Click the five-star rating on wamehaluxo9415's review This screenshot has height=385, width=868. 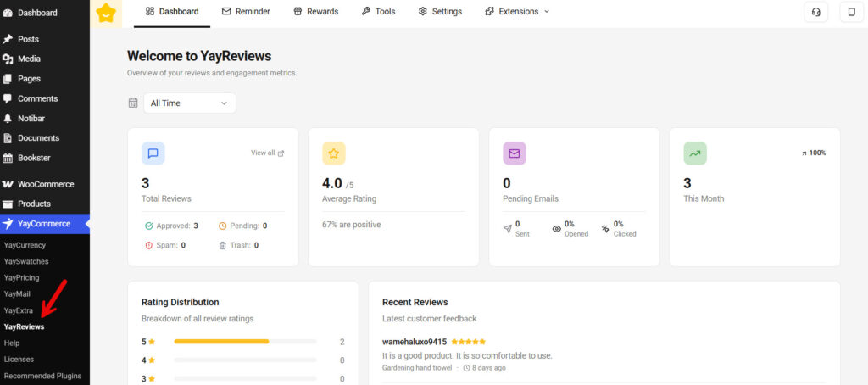point(468,342)
